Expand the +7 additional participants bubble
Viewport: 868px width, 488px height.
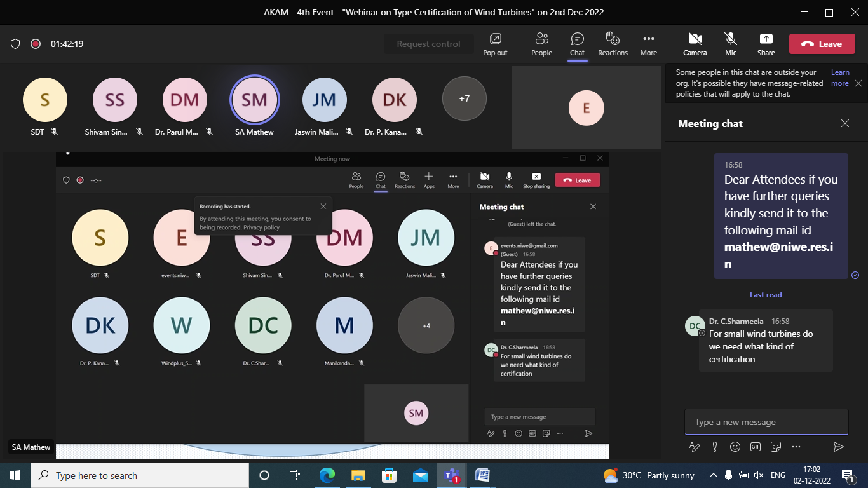464,98
